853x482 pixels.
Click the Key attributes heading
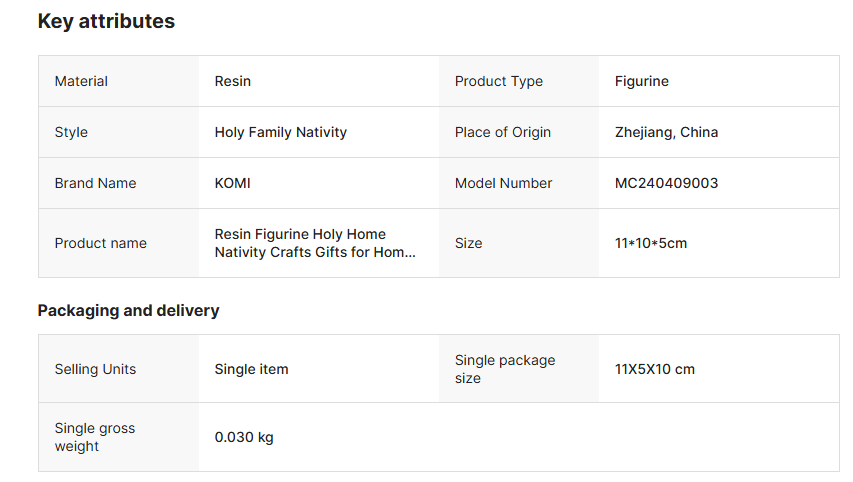coord(106,21)
